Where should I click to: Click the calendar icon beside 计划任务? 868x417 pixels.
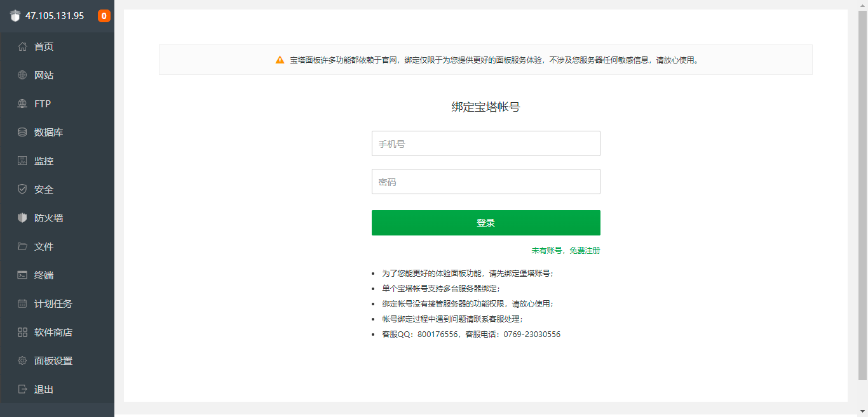click(22, 303)
